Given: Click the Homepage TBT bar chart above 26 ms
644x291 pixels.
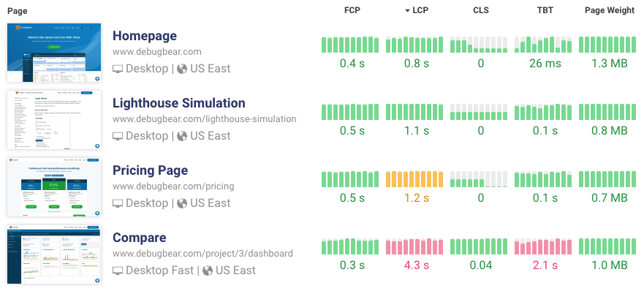Looking at the screenshot, I should 543,45.
